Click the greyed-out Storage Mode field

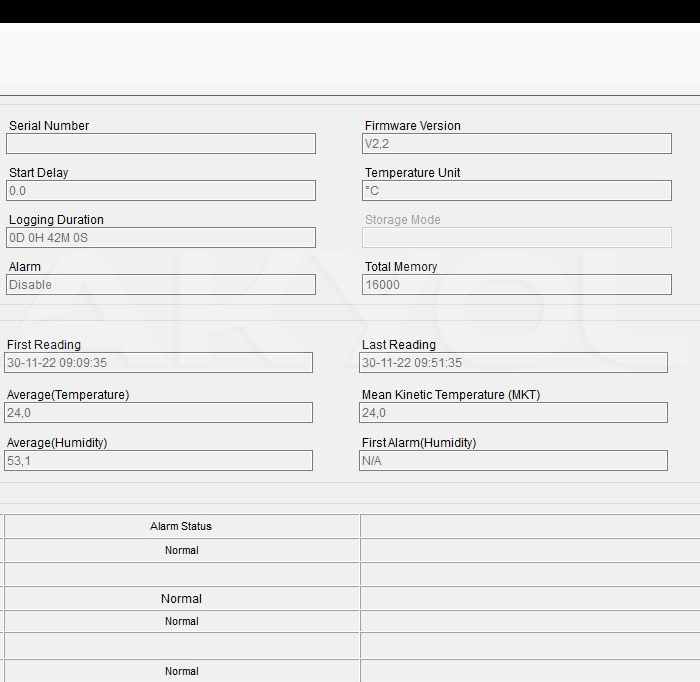click(x=516, y=238)
